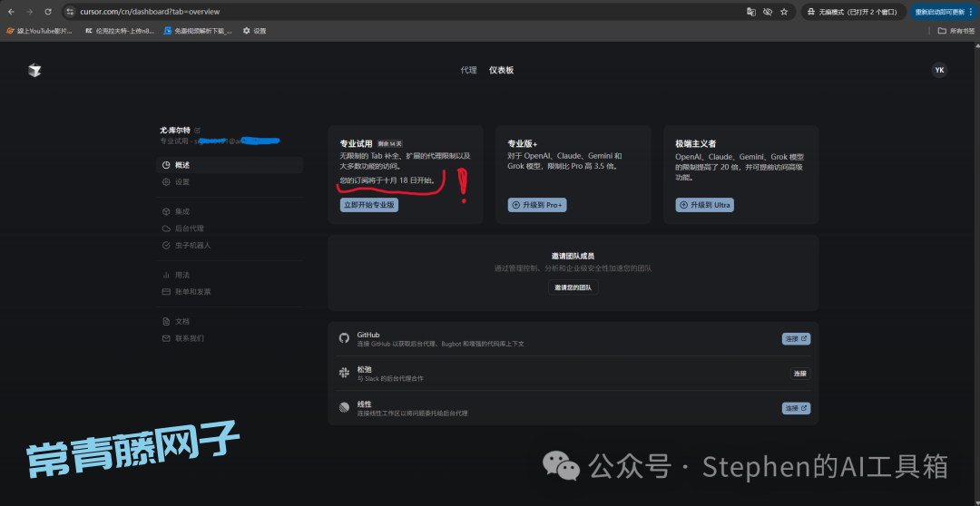980x506 pixels.
Task: Open 设置 in the left sidebar
Action: point(181,181)
